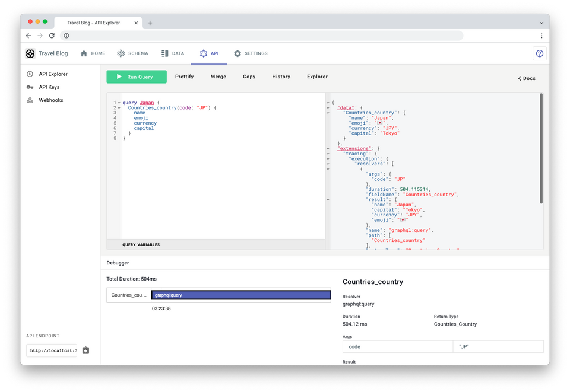Open a new browser tab

[150, 23]
